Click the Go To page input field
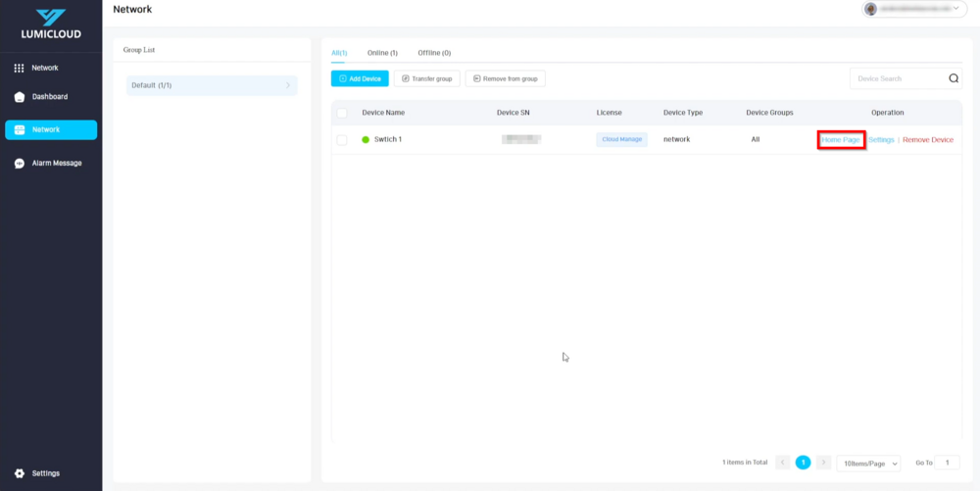 click(947, 463)
